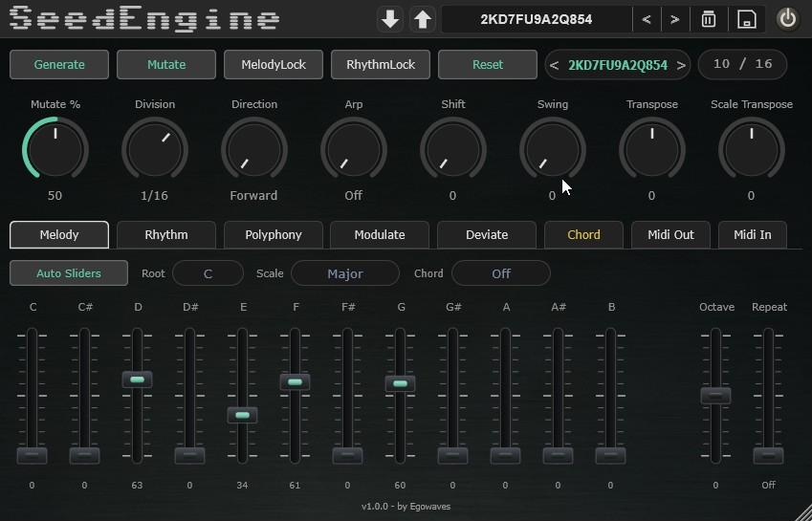Click the F# note slider handle
Screen dimensions: 812x521
(347, 456)
